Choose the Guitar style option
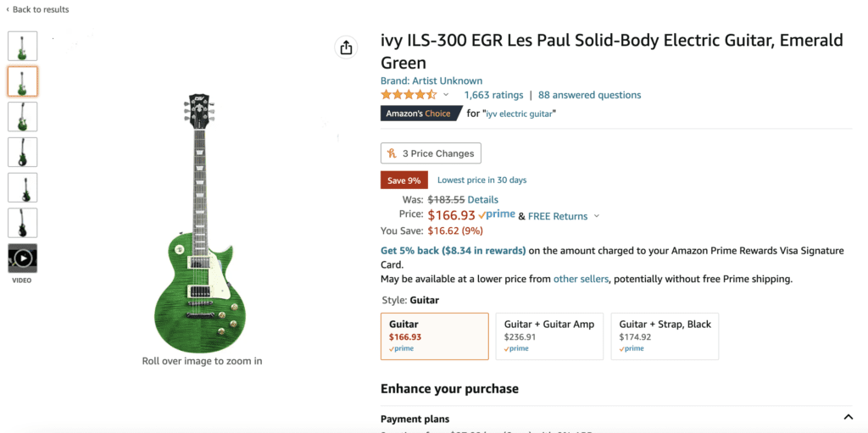Screen dimensions: 868x433 coord(435,336)
